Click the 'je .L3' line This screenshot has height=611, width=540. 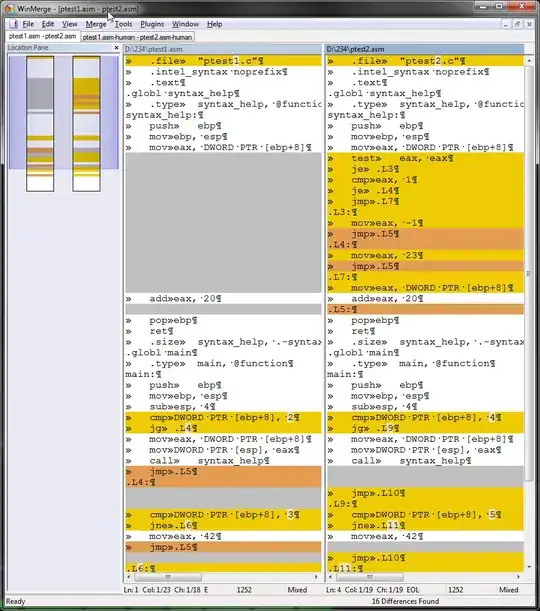pyautogui.click(x=425, y=169)
